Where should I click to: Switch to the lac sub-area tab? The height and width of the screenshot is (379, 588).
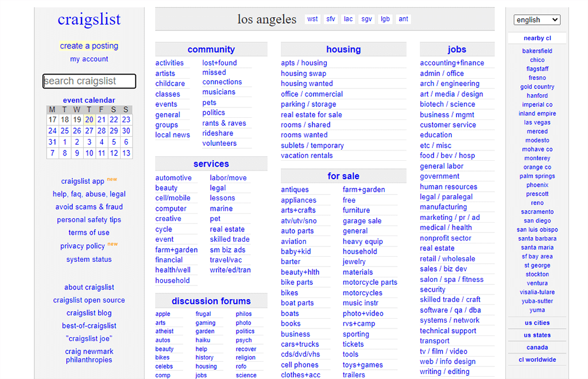(348, 19)
